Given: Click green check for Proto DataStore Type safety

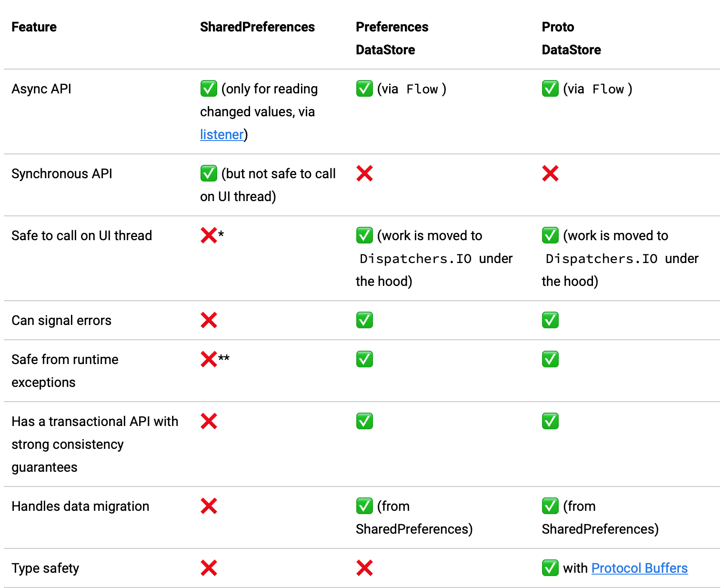Looking at the screenshot, I should [x=550, y=568].
